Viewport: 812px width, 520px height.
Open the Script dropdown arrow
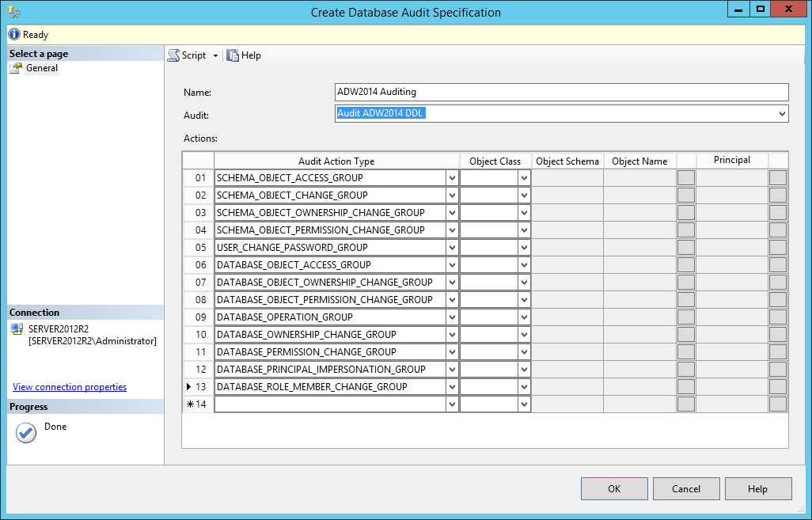pyautogui.click(x=215, y=56)
